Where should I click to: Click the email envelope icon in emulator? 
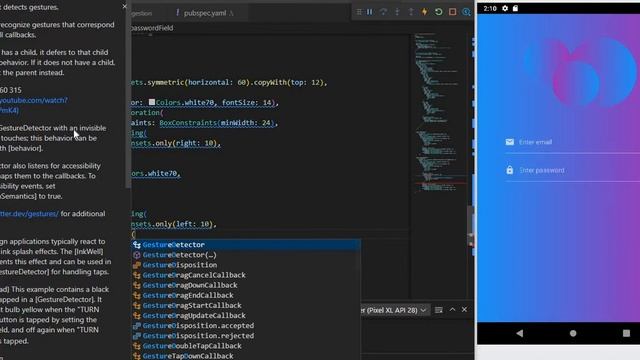pos(510,142)
